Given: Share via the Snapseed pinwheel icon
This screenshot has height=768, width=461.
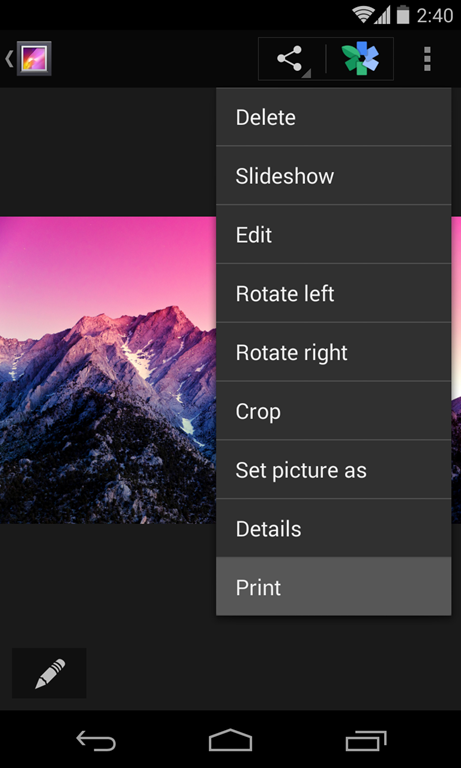Looking at the screenshot, I should tap(360, 59).
